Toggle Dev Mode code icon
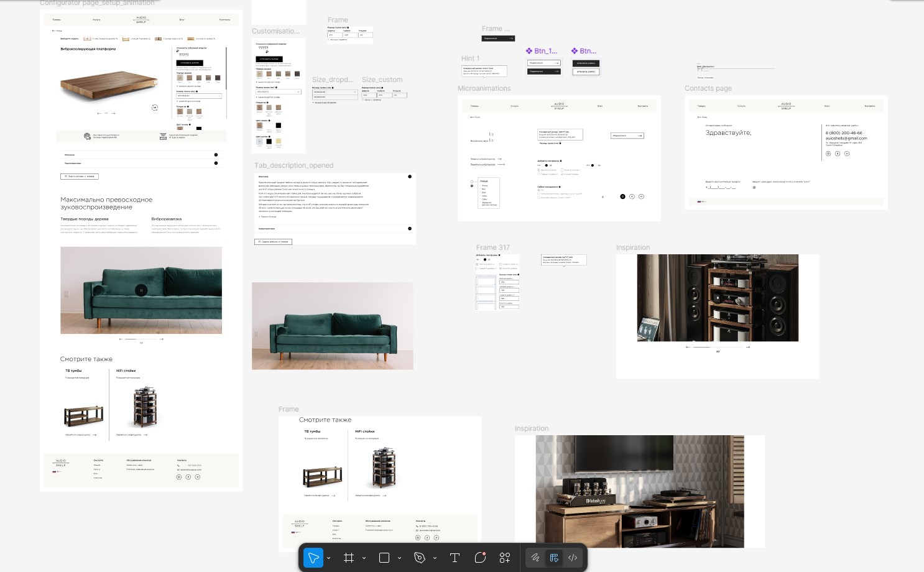924x572 pixels. (573, 558)
